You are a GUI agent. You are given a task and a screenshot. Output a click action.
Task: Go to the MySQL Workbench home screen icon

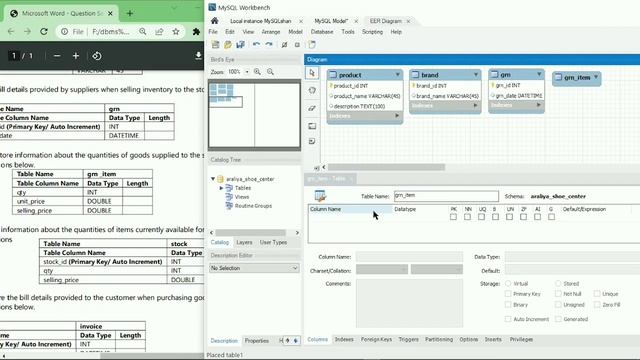point(215,20)
